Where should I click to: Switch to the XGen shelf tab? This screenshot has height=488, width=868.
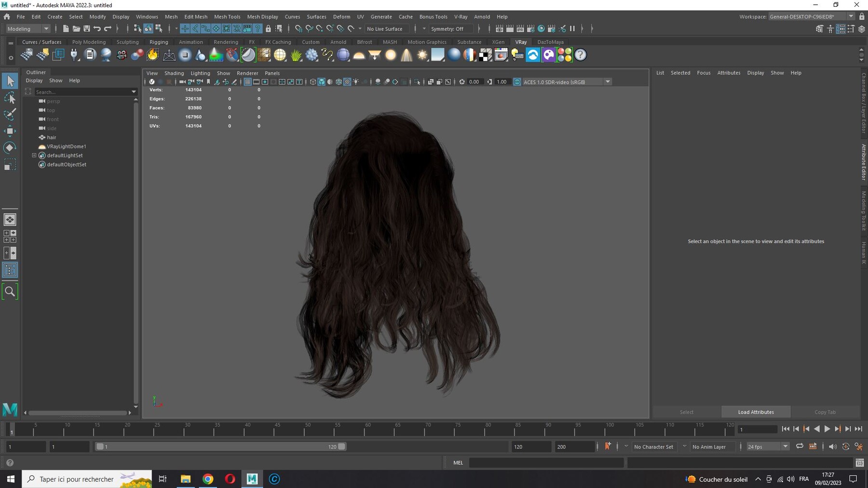pos(498,42)
